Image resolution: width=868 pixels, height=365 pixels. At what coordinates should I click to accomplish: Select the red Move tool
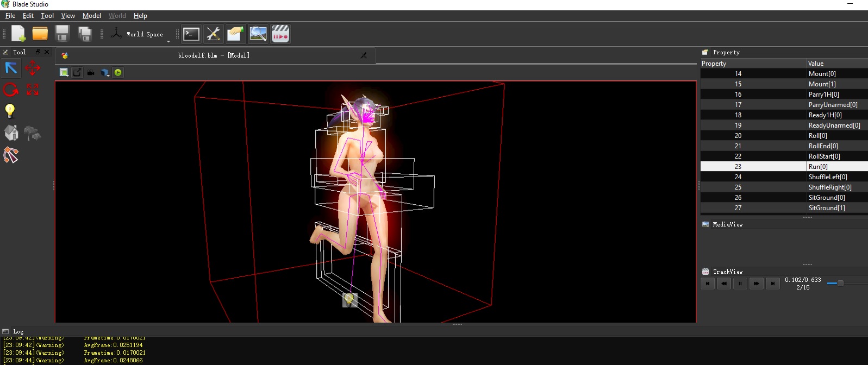click(x=33, y=68)
